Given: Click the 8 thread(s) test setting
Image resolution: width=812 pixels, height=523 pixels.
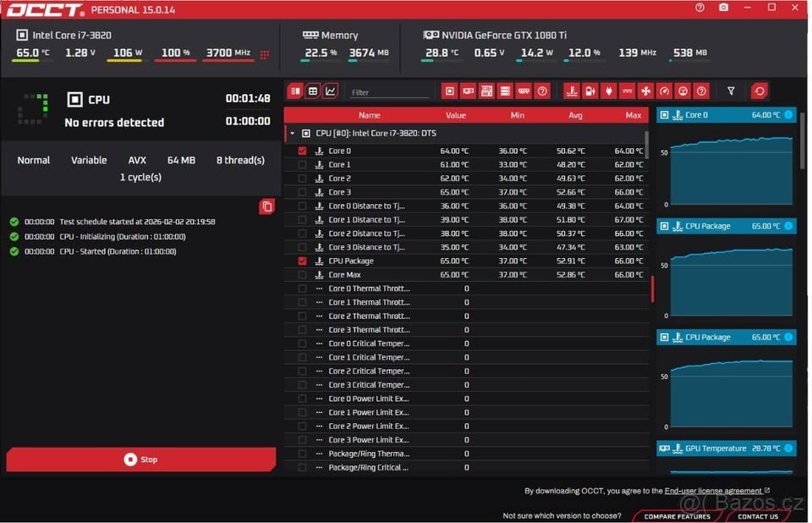Looking at the screenshot, I should (240, 160).
